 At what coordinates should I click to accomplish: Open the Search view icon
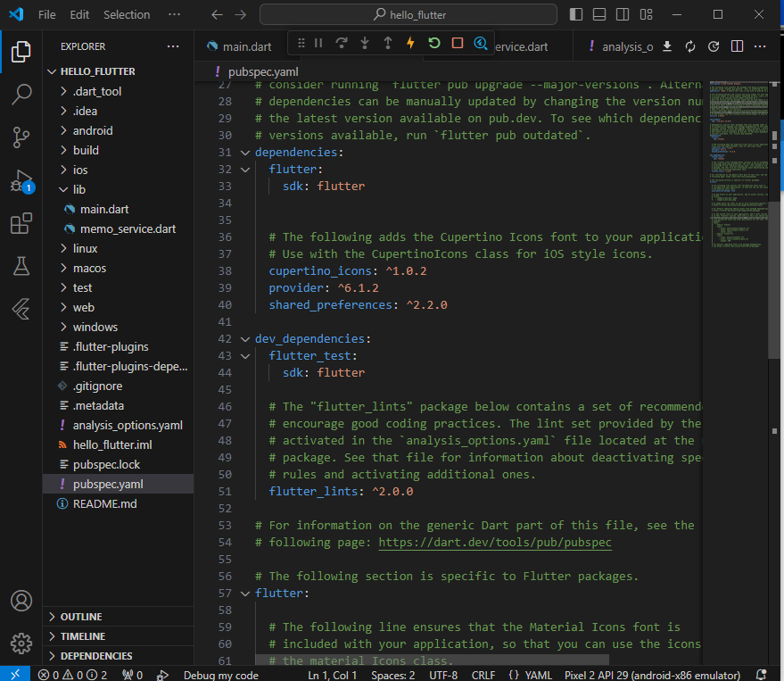[21, 94]
